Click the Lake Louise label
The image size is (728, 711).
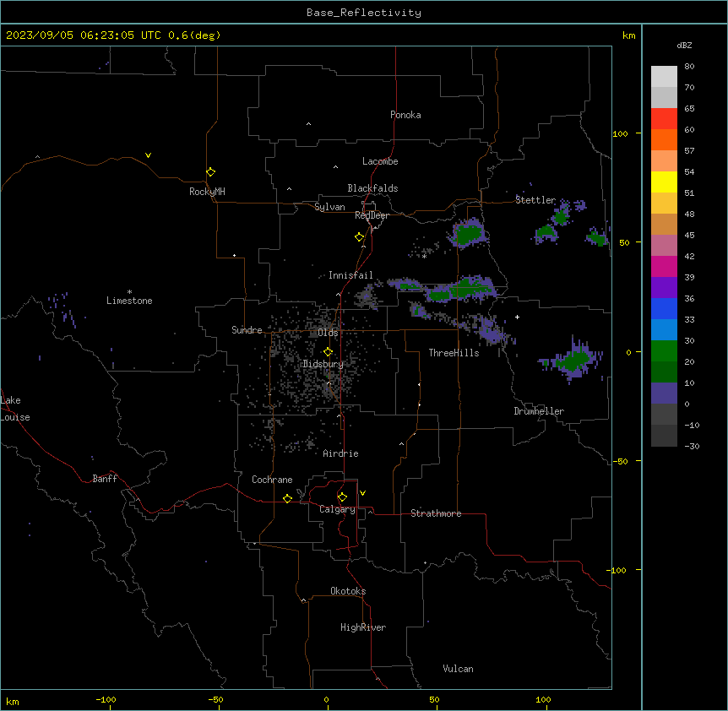pos(15,409)
